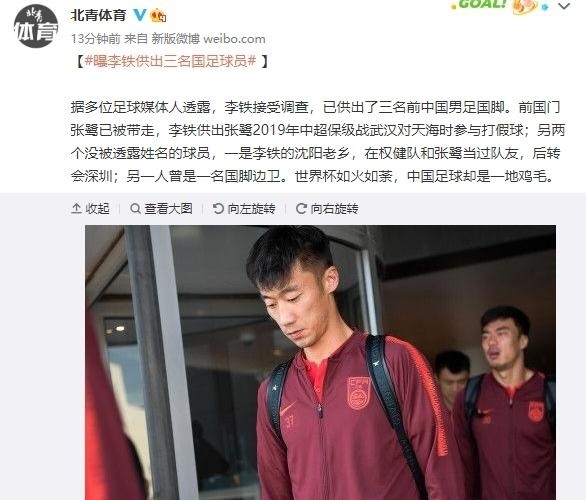This screenshot has width=586, height=500.
Task: Click the rotate-right arrow icon
Action: 301,208
